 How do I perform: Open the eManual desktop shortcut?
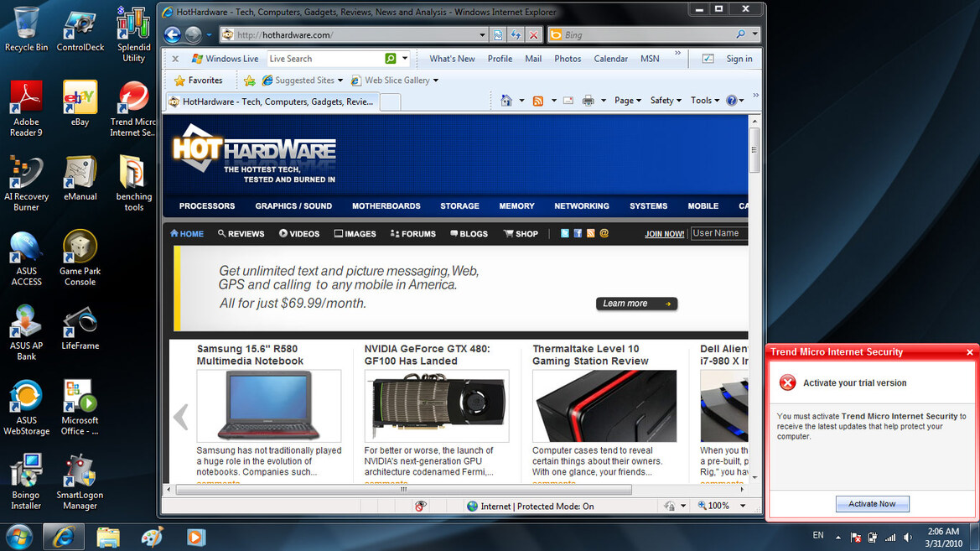click(80, 178)
